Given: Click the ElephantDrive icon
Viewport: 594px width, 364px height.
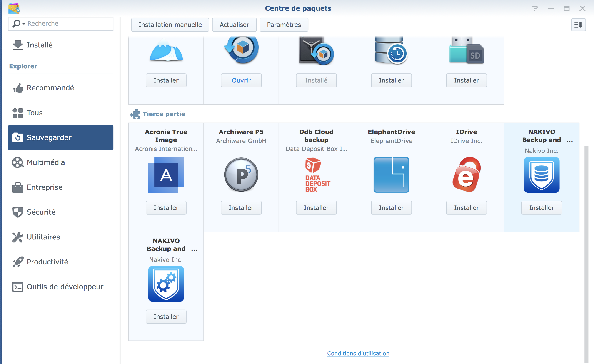Looking at the screenshot, I should click(x=391, y=175).
